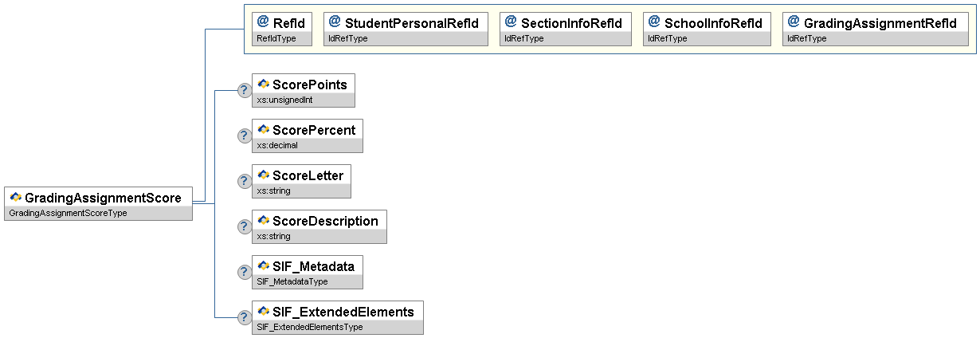Viewport: 980px width, 338px height.
Task: Click the question mark icon beside ScoreLetter
Action: point(245,181)
